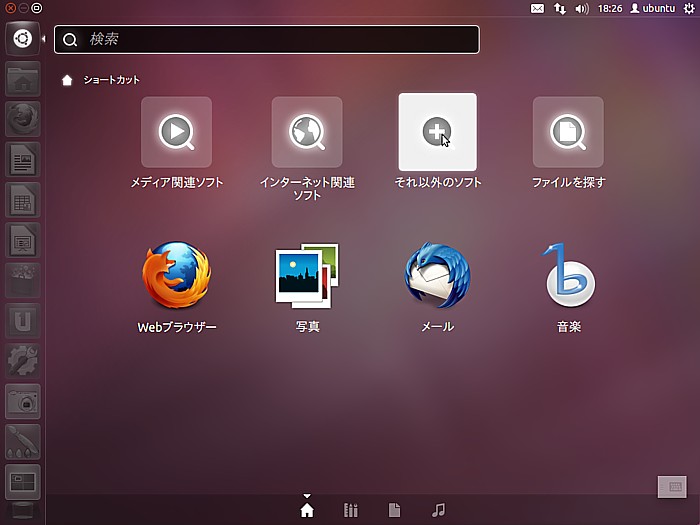Open Workspace Switcher in launcher
The image size is (700, 525).
23,482
